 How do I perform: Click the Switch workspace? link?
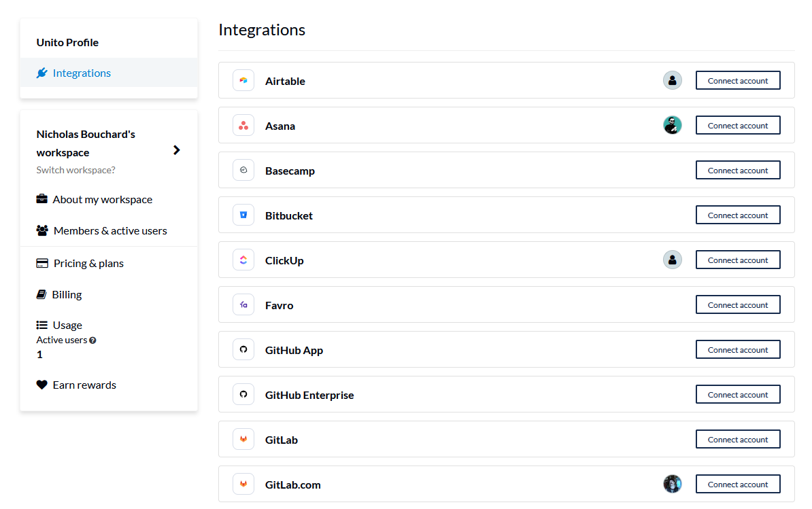tap(75, 170)
